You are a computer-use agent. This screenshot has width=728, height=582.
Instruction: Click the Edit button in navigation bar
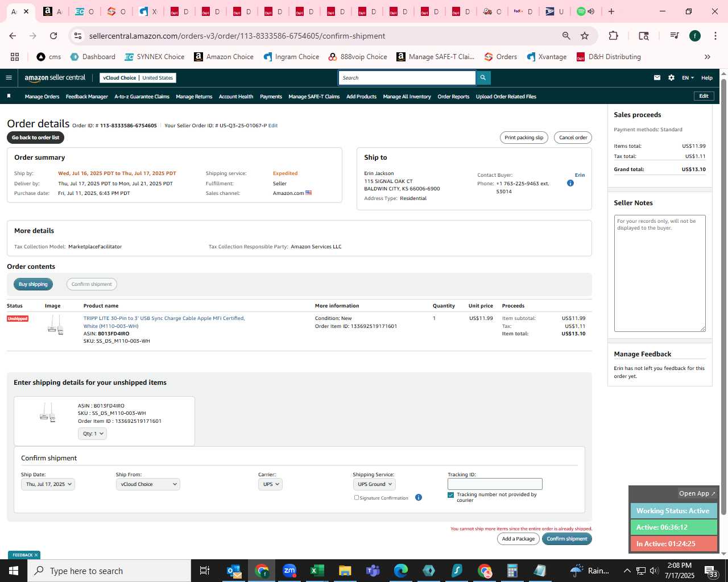click(x=704, y=96)
